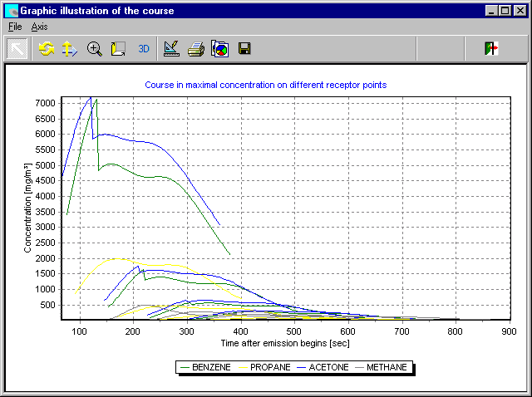Click the yellow rotate arrows icon
This screenshot has height=397, width=532.
click(47, 48)
